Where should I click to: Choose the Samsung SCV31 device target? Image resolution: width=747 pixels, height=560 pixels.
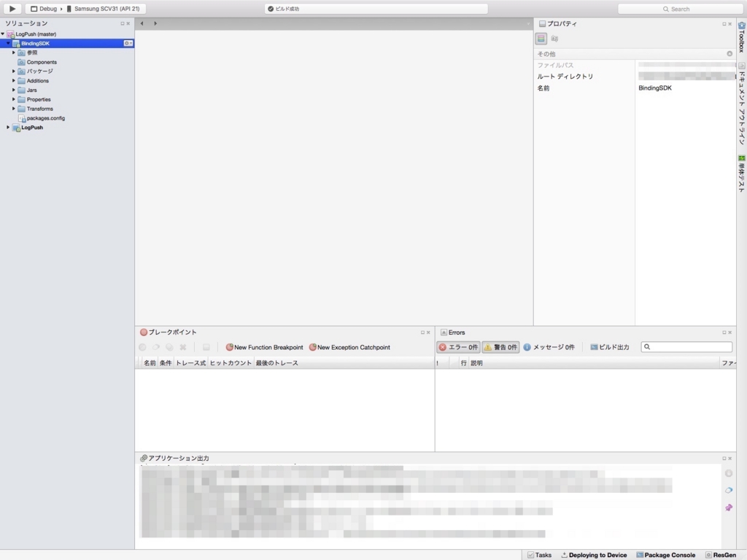pyautogui.click(x=104, y=9)
